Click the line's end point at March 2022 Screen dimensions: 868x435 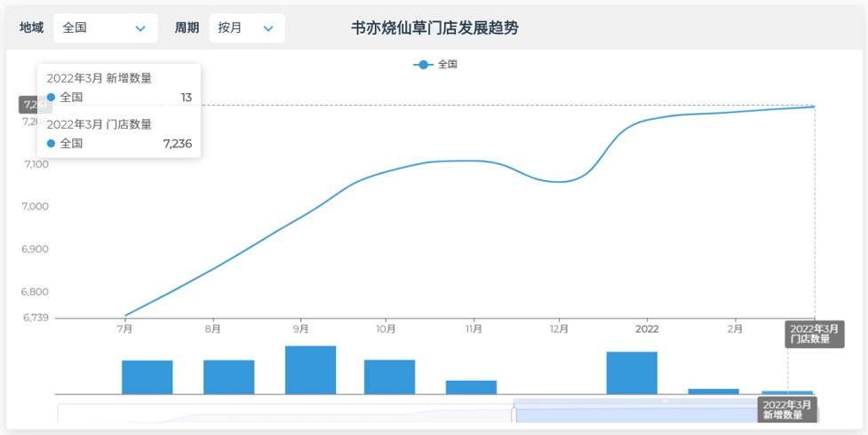click(814, 107)
